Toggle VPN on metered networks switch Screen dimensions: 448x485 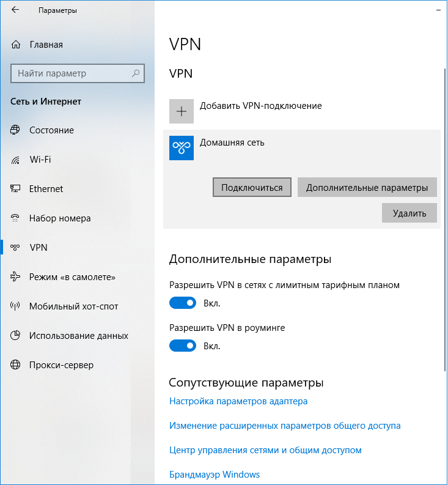(x=183, y=303)
